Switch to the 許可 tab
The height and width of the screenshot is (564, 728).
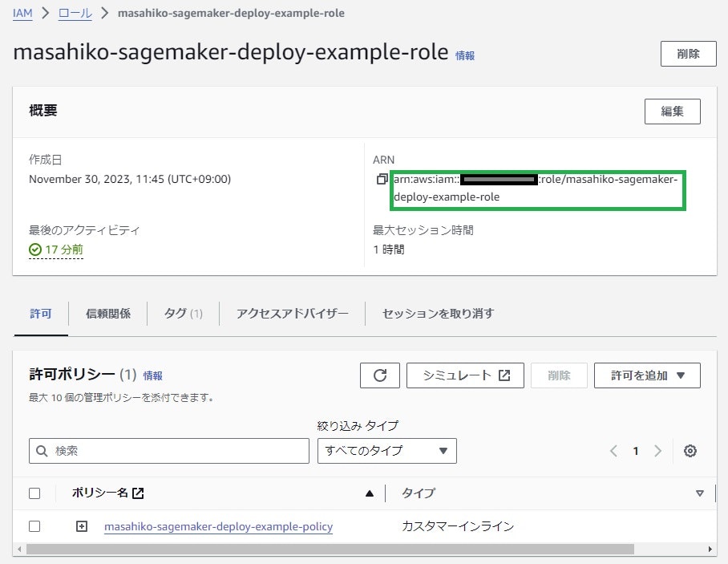click(x=41, y=314)
